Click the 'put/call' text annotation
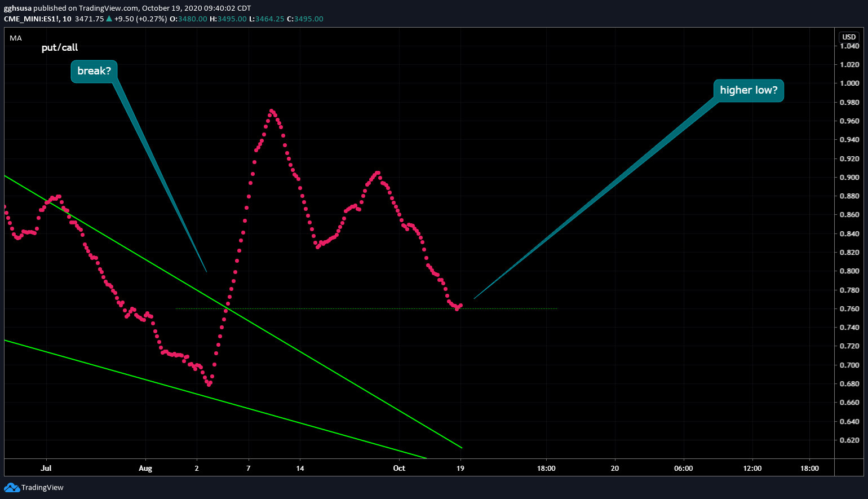 point(60,47)
